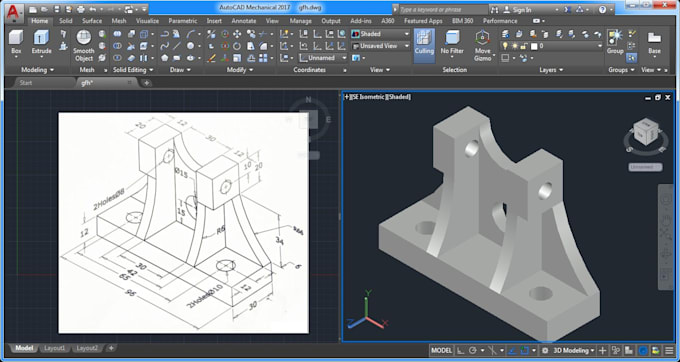Click the Save icon in quick access toolbar
The height and width of the screenshot is (362, 680).
coord(57,9)
